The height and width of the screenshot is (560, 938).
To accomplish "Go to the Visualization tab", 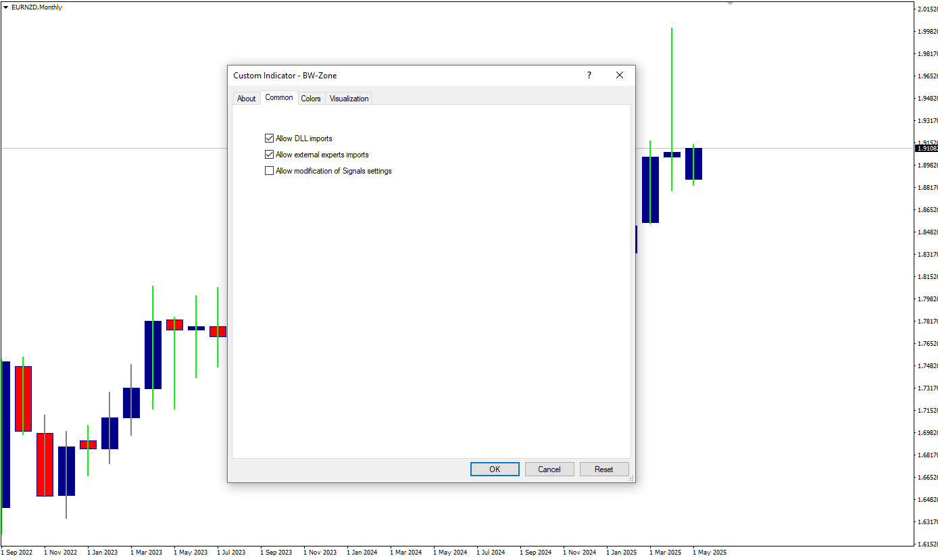I will click(349, 99).
